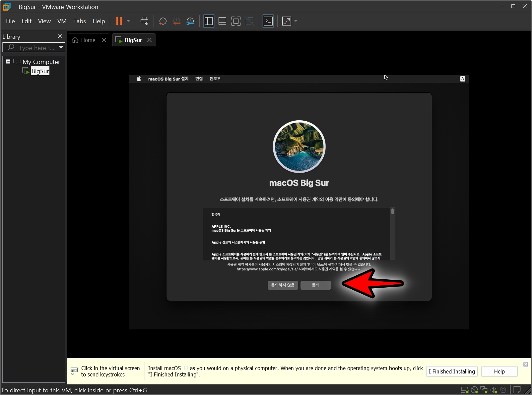Screen dimensions: 532x395
Task: Click the library search field
Action: [x=33, y=48]
